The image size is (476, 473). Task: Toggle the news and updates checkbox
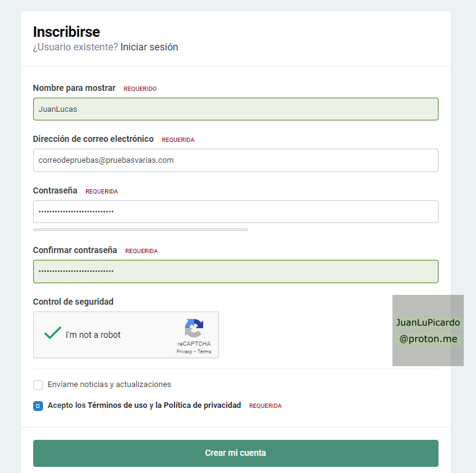[x=38, y=385]
